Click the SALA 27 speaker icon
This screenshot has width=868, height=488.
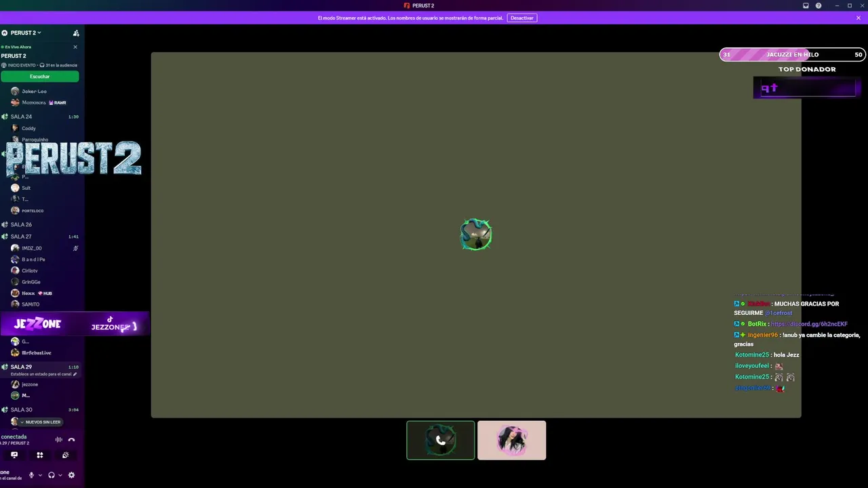[5, 237]
